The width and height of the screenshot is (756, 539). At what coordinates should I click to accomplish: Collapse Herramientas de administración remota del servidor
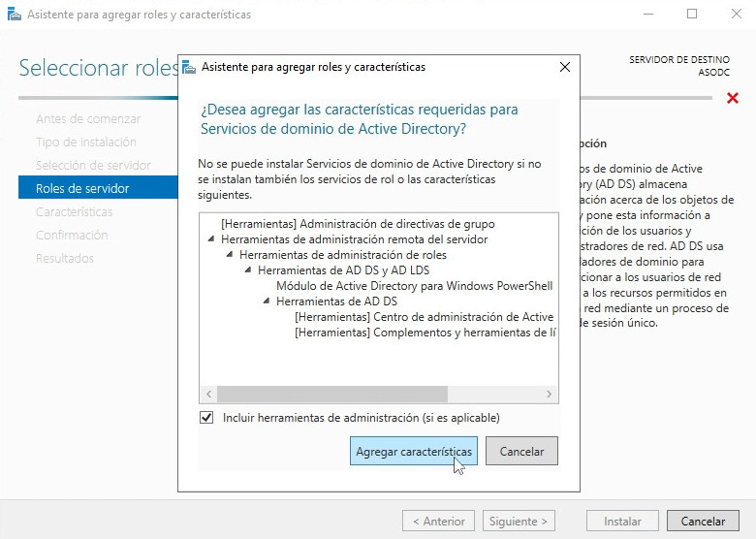click(211, 239)
